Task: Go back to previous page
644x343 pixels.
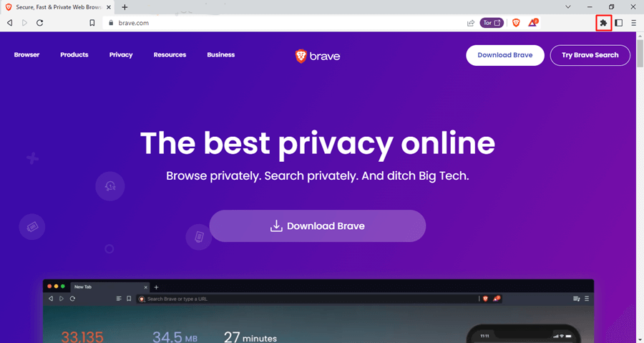Action: tap(10, 23)
